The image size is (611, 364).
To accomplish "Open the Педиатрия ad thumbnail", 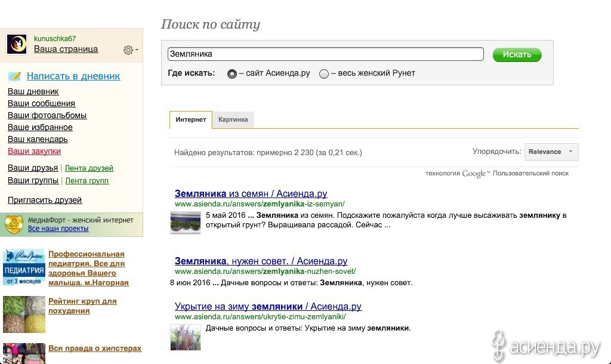I will pos(24,267).
